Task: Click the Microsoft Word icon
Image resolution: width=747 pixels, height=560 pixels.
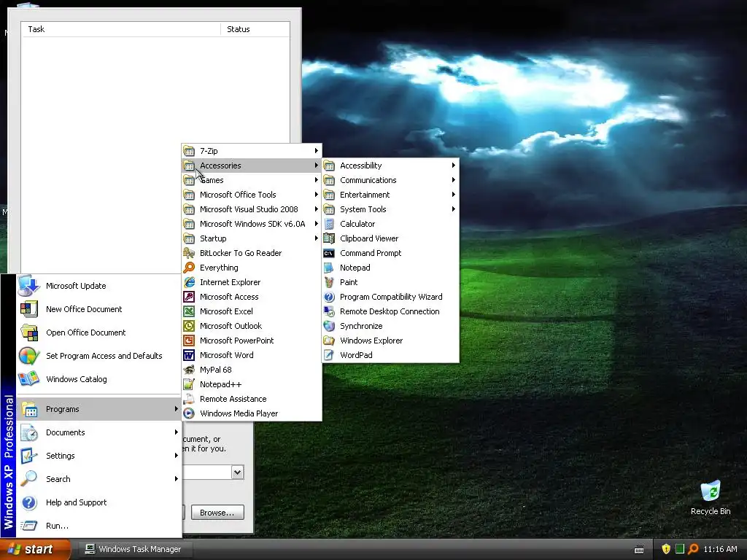Action: 189,355
